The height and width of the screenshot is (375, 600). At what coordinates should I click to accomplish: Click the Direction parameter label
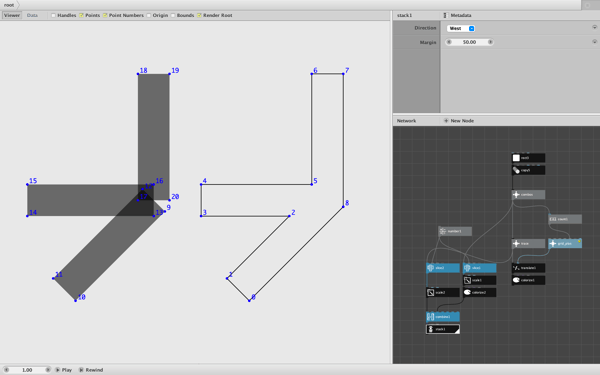point(425,28)
